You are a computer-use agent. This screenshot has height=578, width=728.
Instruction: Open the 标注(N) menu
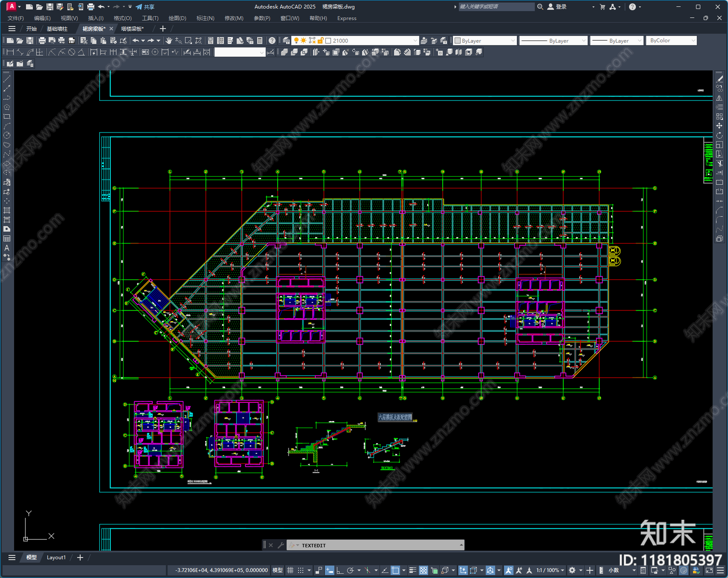[205, 18]
